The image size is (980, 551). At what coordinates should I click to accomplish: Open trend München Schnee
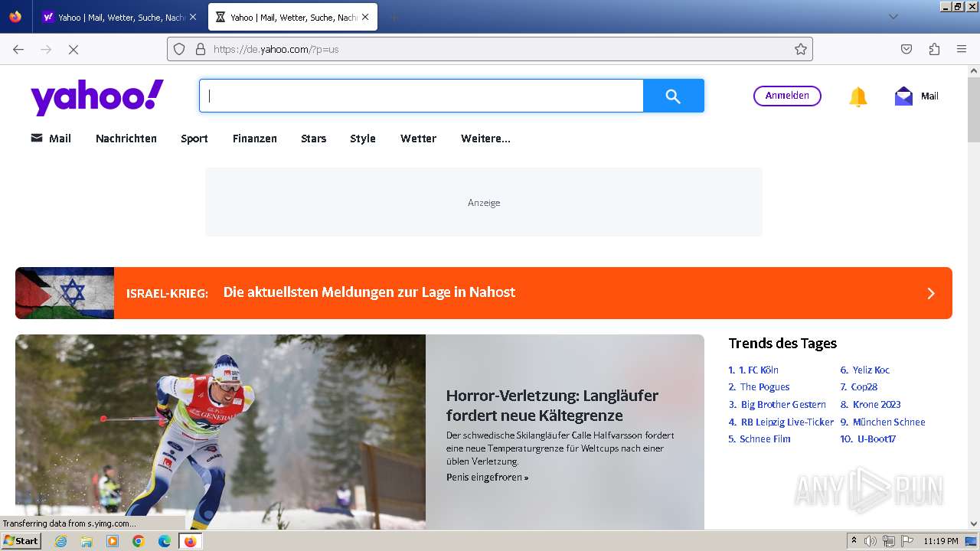coord(889,422)
